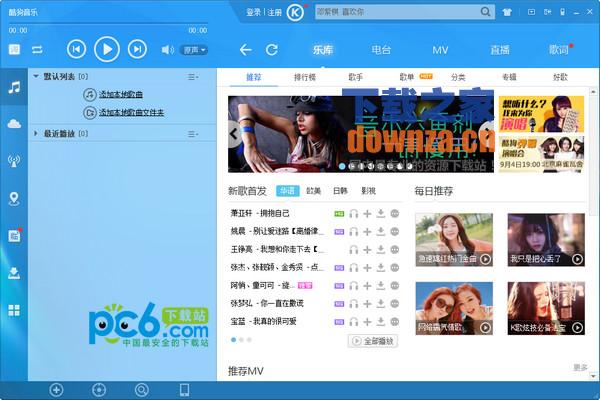Viewport: 600px width, 400px height.
Task: Play the current track
Action: [x=107, y=49]
